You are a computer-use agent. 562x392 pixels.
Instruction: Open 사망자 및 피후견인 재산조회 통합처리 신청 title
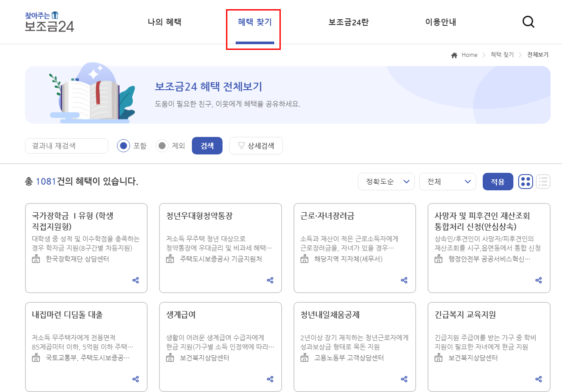click(x=483, y=221)
